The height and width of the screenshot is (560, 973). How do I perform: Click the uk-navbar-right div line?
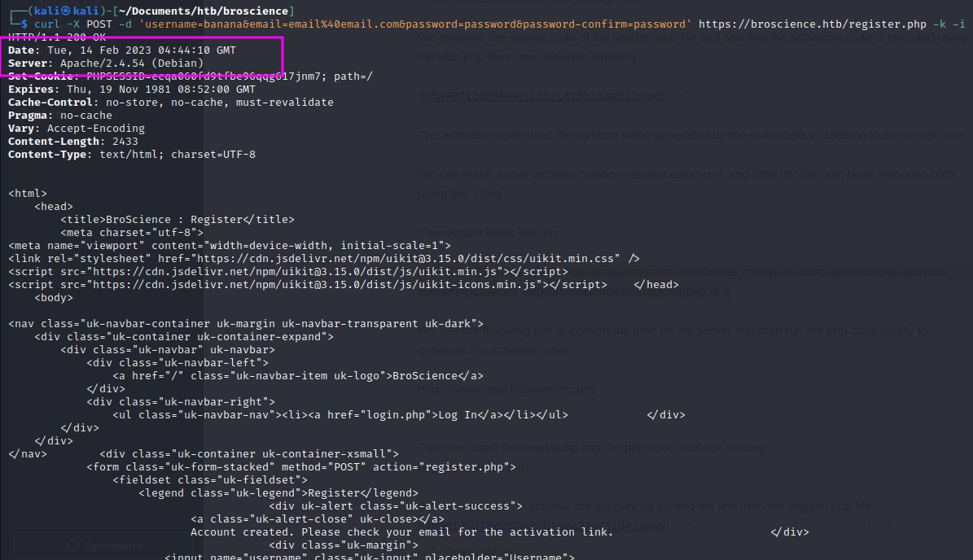[x=181, y=402]
